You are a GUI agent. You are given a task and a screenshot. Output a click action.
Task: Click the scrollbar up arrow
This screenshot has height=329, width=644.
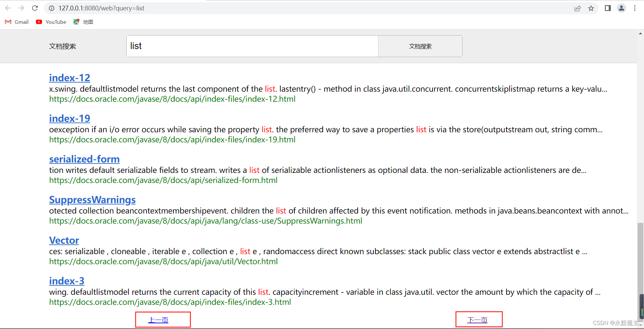click(640, 33)
